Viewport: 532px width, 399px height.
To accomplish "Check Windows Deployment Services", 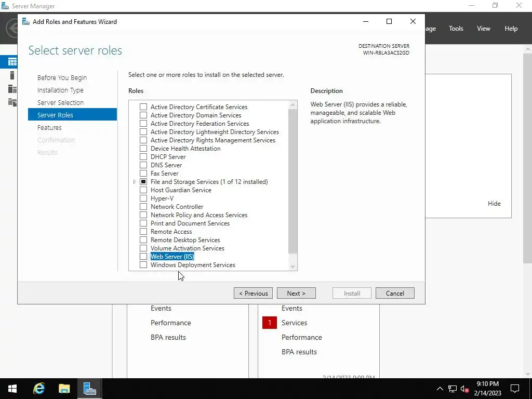I will click(143, 265).
